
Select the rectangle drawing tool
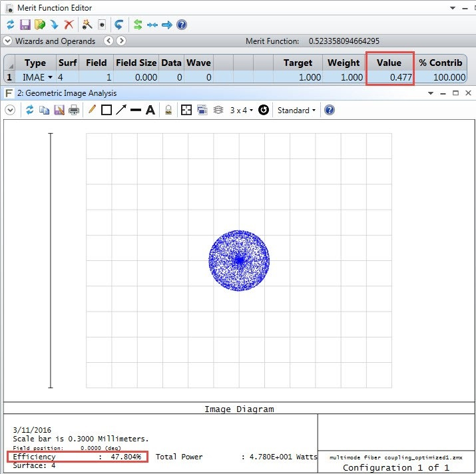(x=106, y=110)
